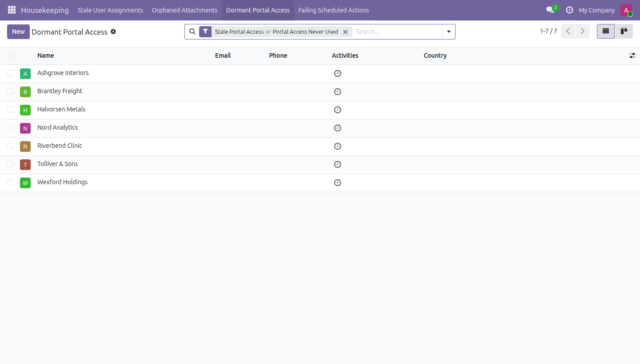Open activity clock for Tolliver & Sons
640x364 pixels.
coord(337,164)
